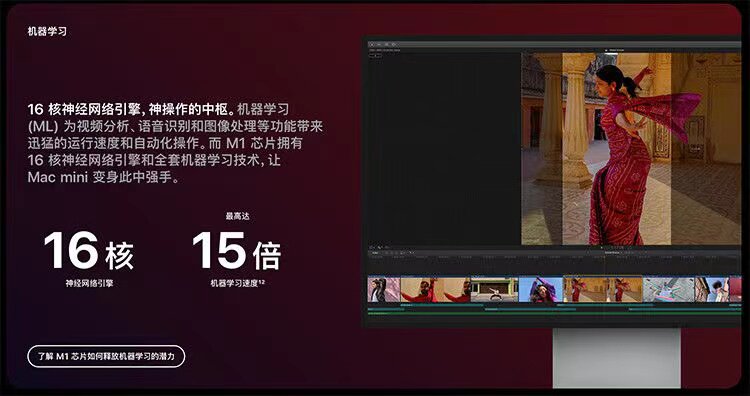Click the highlighted saree dancer timeline clip

click(x=603, y=290)
